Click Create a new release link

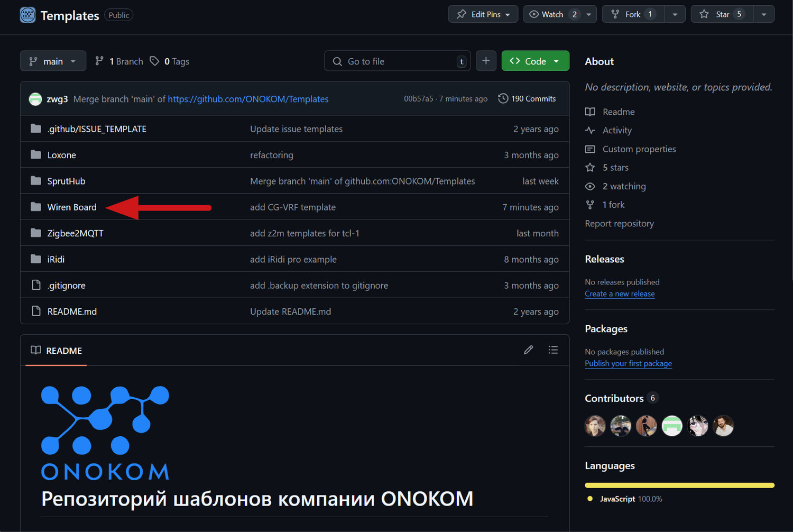point(620,294)
